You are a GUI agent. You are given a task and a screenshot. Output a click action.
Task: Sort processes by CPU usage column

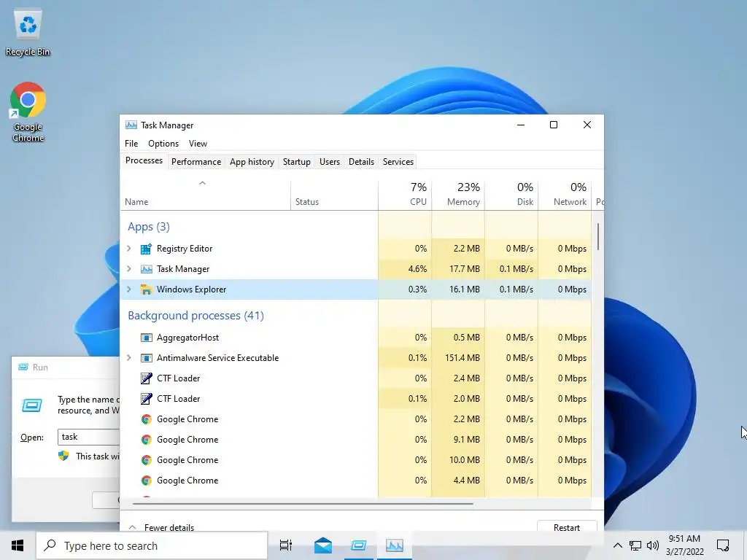[405, 195]
